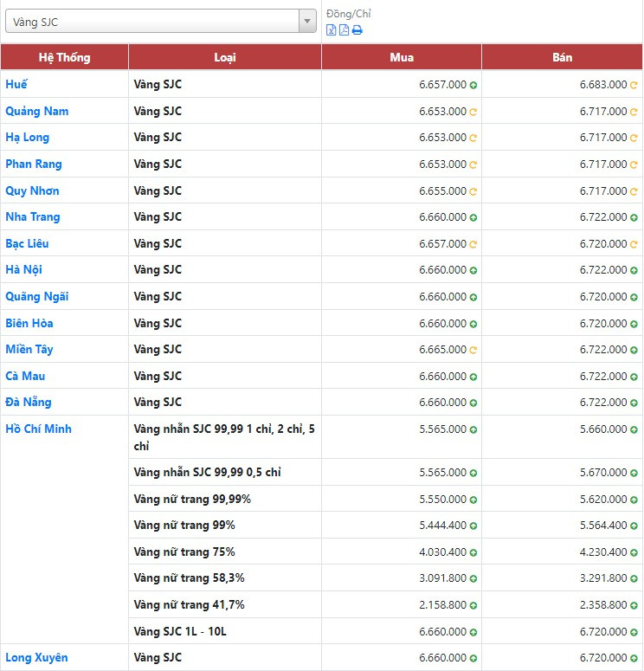Viewport: 644px width, 671px height.
Task: Click orange icon in Miền Tây Mua cell
Action: (x=473, y=350)
